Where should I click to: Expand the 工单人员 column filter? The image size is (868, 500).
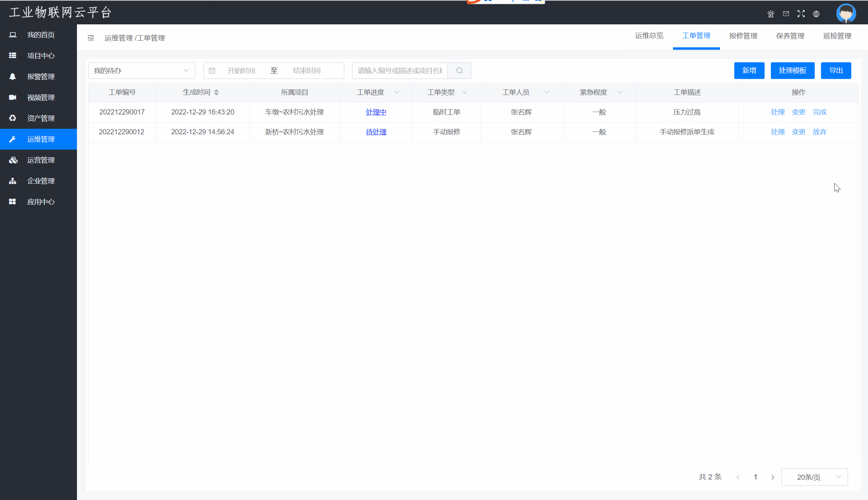pyautogui.click(x=547, y=92)
